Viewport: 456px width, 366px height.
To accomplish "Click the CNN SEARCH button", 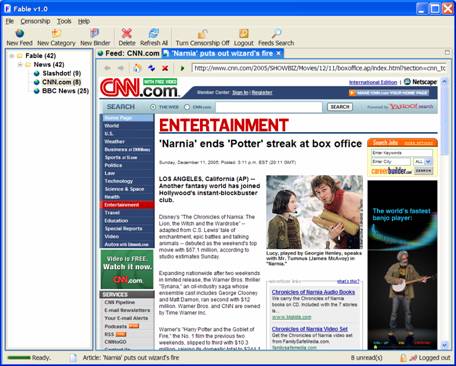I will 340,107.
